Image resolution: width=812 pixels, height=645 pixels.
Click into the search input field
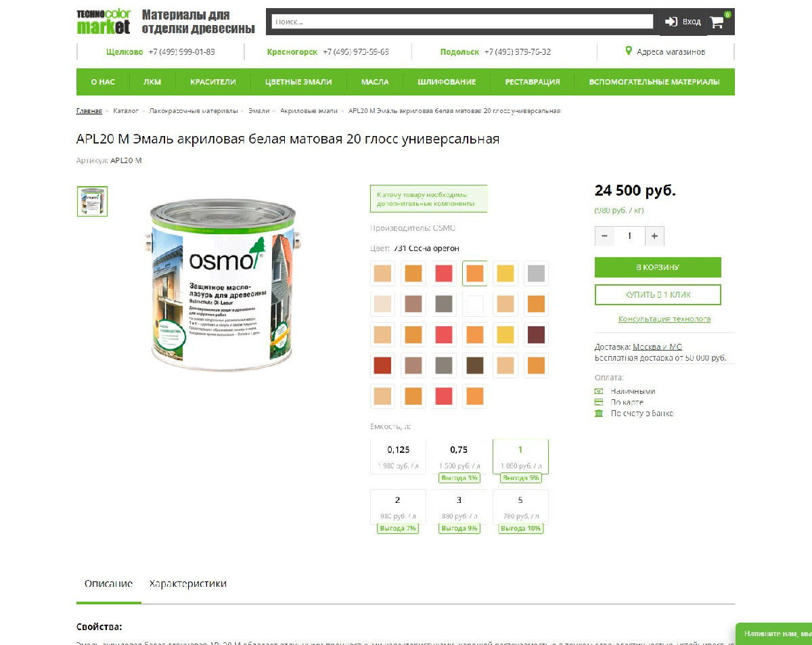point(462,22)
